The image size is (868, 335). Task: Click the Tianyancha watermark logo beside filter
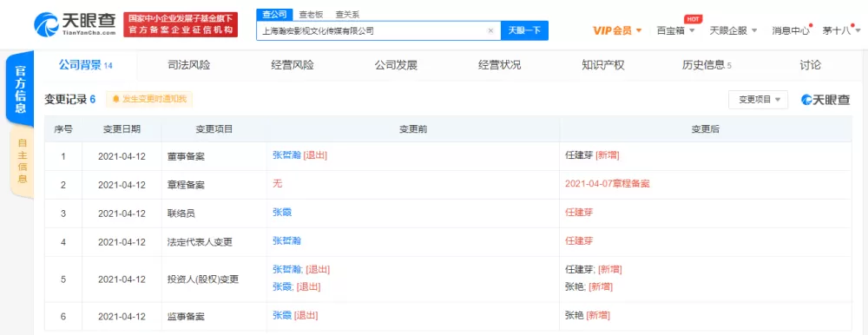point(825,100)
